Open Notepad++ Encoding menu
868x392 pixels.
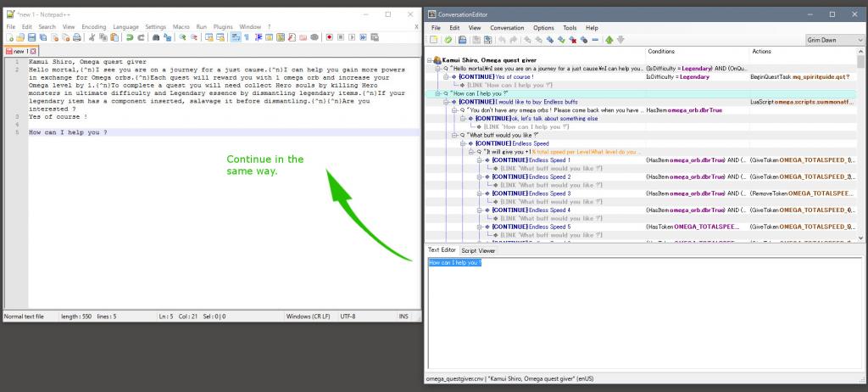(93, 26)
